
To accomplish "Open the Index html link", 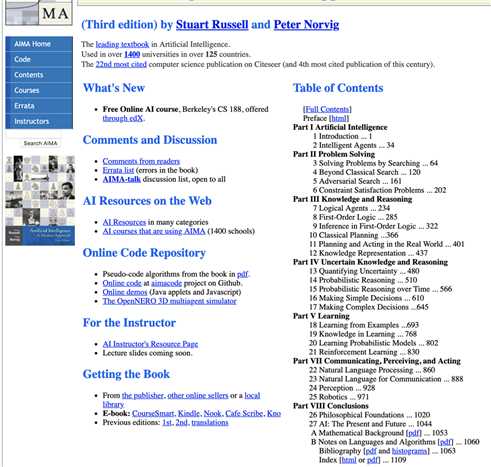I will pyautogui.click(x=348, y=460).
